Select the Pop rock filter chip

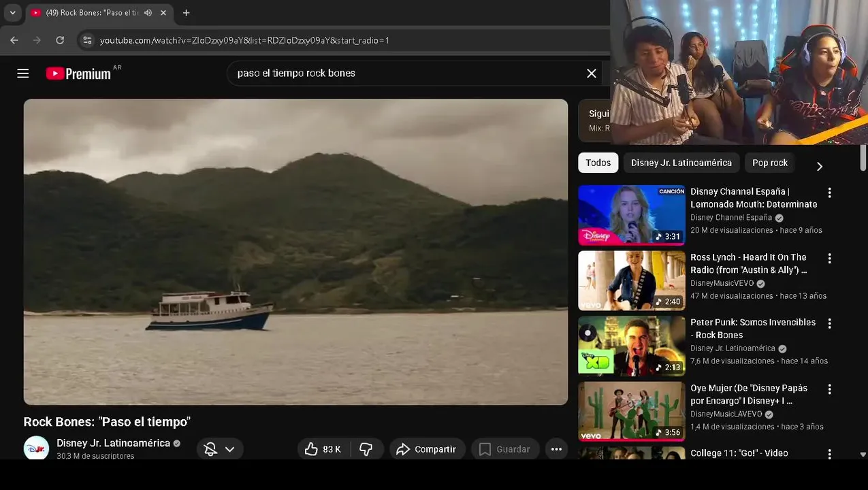[x=770, y=163]
